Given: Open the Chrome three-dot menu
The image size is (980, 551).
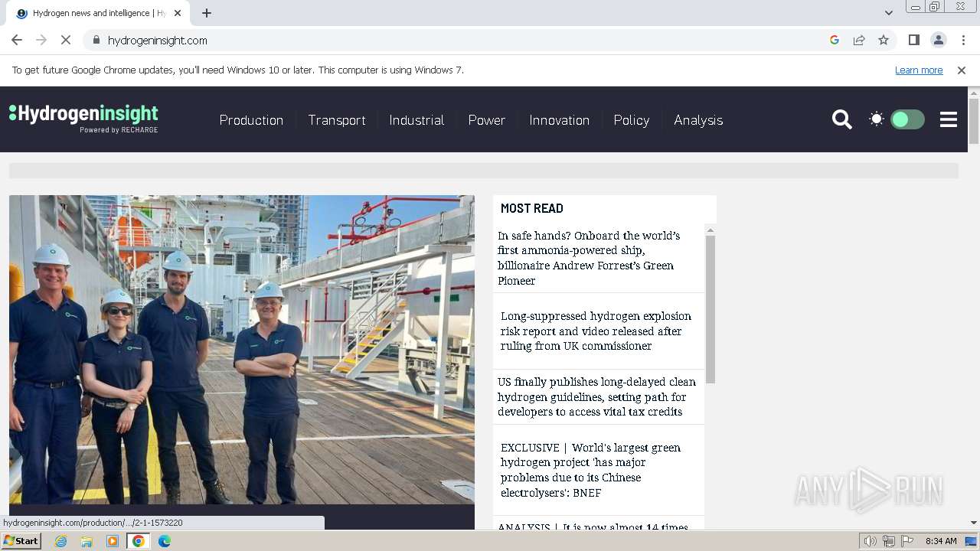Looking at the screenshot, I should pos(963,40).
